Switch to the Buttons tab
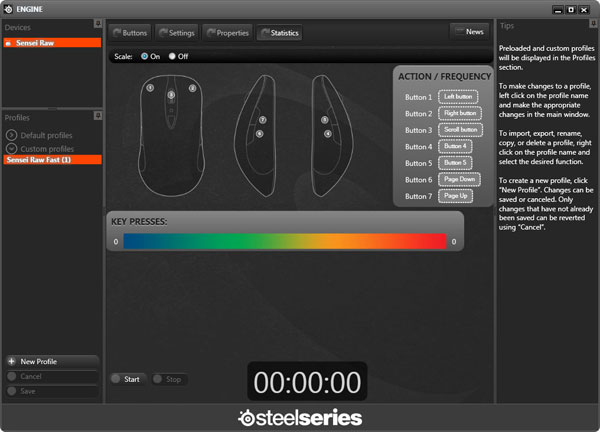The image size is (600, 432). [129, 33]
